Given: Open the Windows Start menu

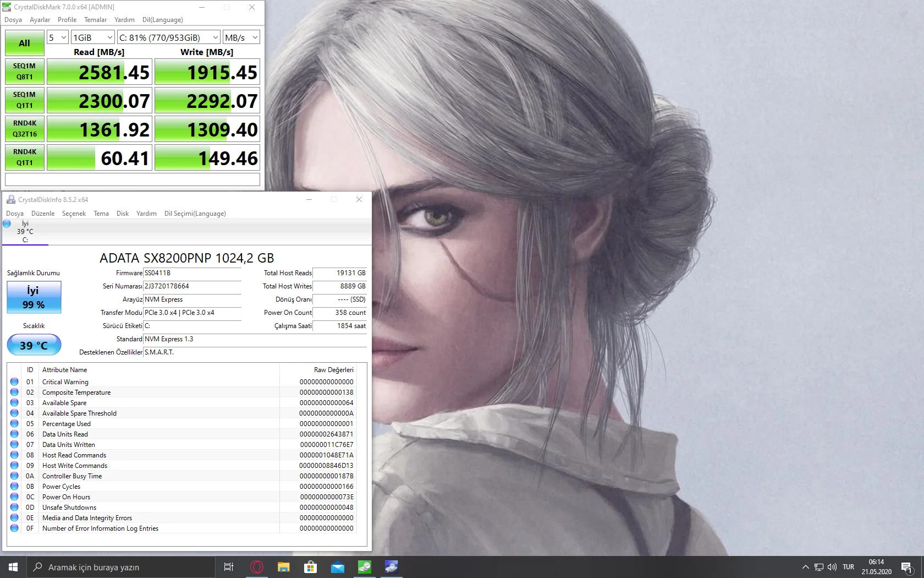Looking at the screenshot, I should pyautogui.click(x=12, y=567).
